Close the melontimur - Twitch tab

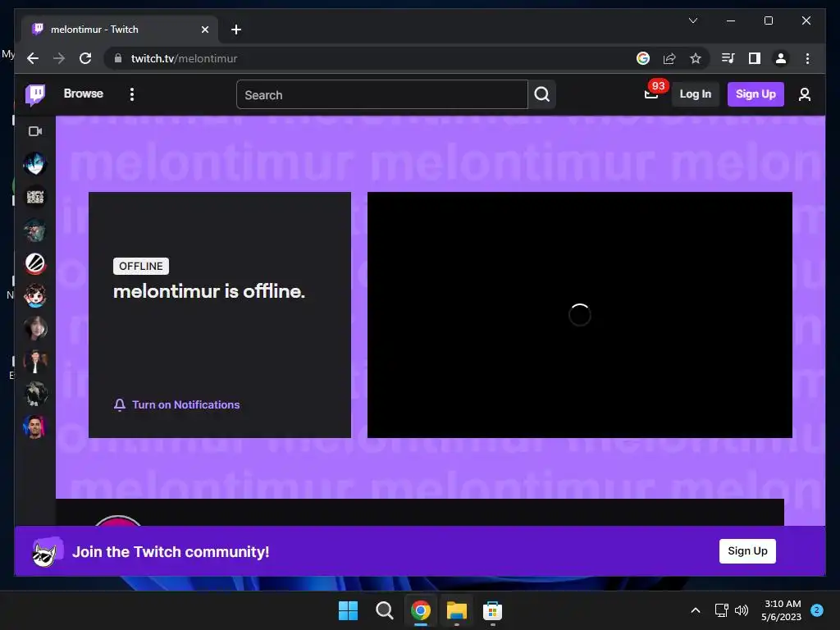(204, 30)
